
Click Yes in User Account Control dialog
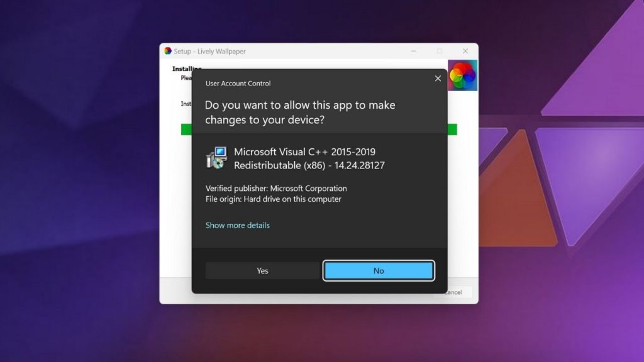[262, 271]
